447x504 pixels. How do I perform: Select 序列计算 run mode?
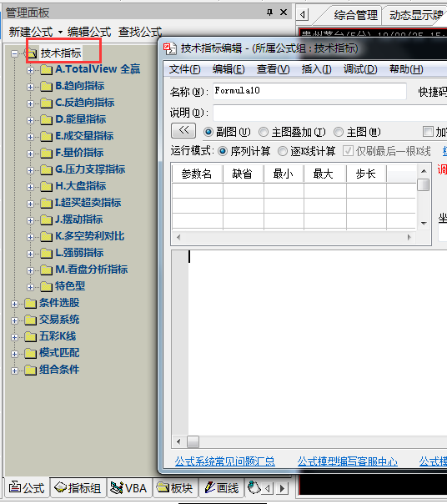[x=223, y=151]
